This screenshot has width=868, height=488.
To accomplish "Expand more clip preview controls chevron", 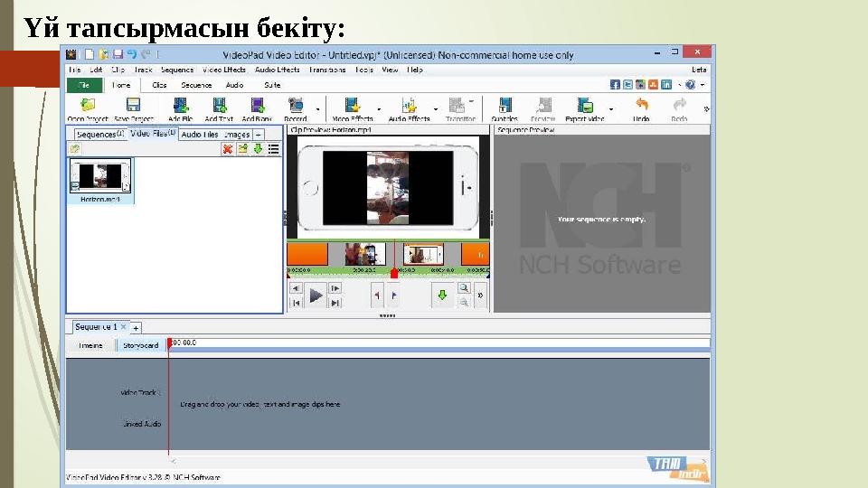I will point(480,296).
